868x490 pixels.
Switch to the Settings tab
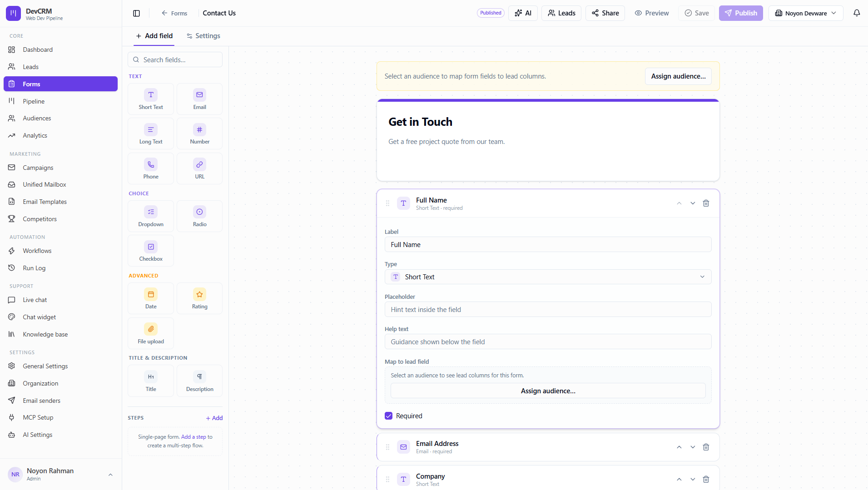(203, 36)
